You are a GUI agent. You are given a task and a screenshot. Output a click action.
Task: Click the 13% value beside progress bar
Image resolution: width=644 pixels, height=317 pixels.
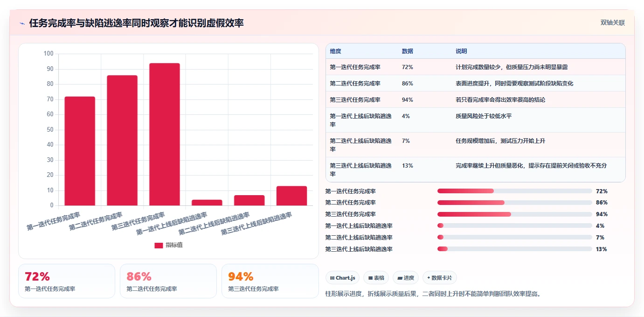coord(602,249)
